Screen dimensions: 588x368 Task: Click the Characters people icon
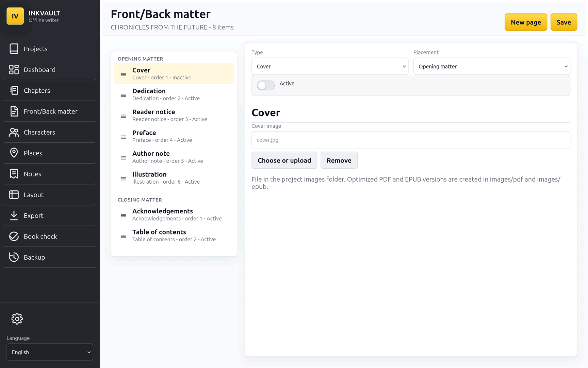[14, 132]
